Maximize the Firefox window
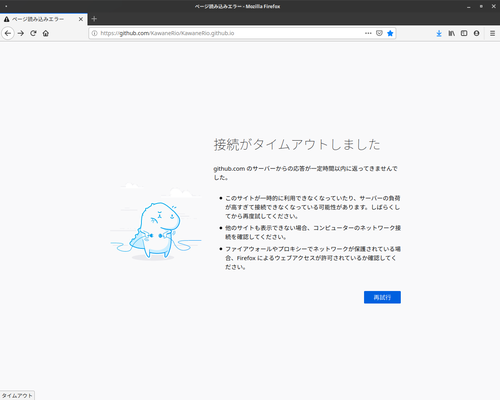 481,6
